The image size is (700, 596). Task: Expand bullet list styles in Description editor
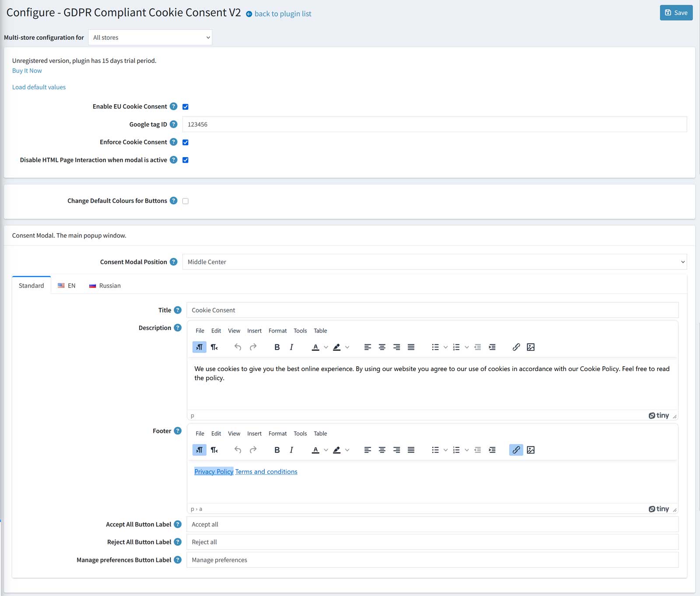click(445, 347)
